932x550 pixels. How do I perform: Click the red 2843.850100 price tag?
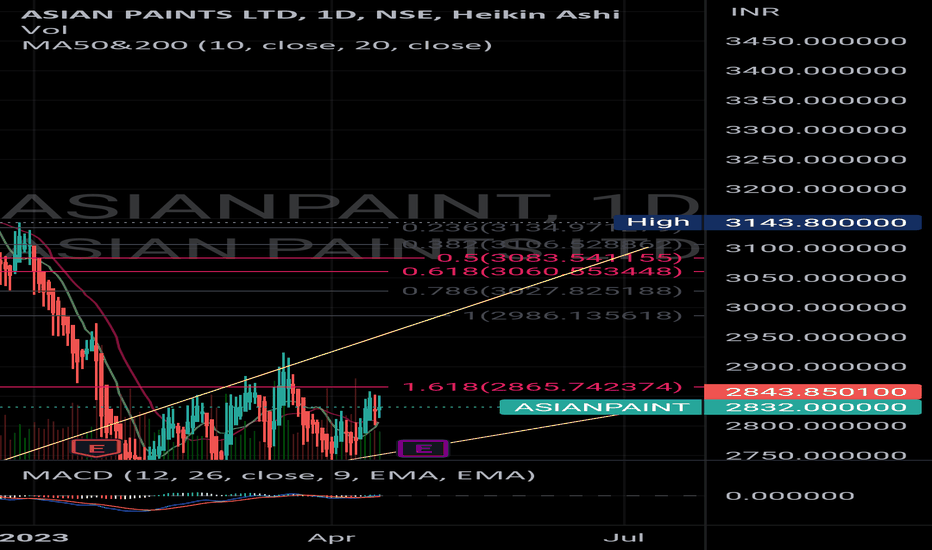[813, 392]
